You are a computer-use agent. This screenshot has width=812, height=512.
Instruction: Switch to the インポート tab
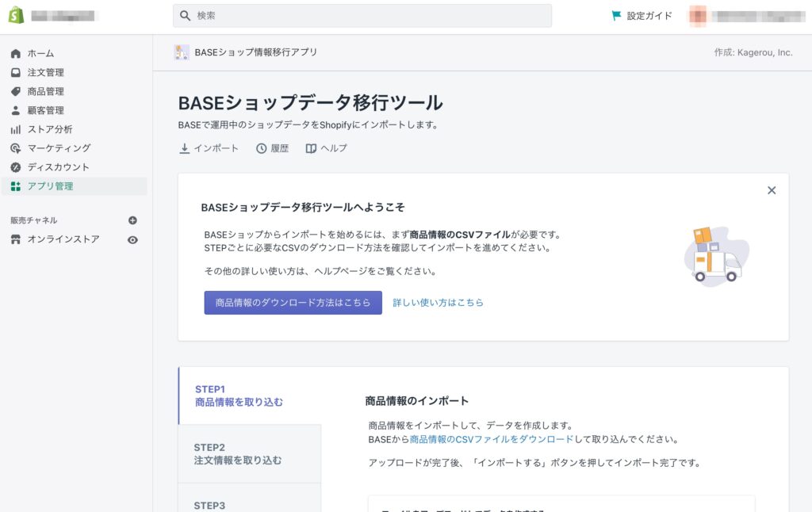click(x=209, y=148)
